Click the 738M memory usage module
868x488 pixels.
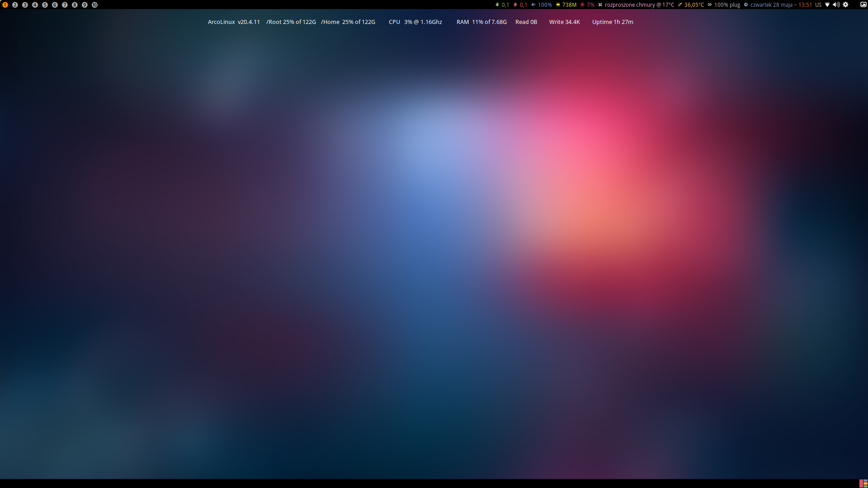[x=569, y=5]
